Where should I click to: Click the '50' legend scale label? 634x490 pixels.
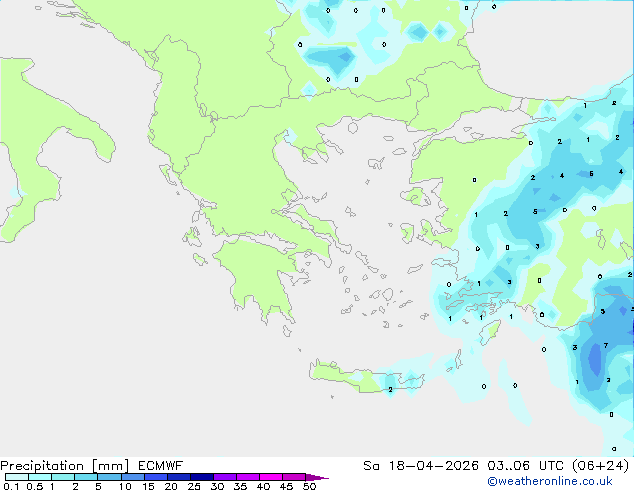(x=309, y=486)
